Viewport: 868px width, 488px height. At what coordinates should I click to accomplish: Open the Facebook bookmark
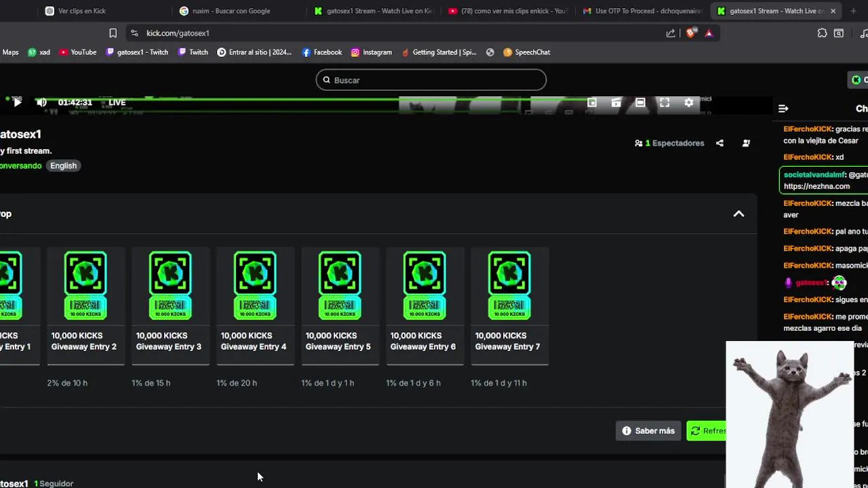[x=321, y=52]
